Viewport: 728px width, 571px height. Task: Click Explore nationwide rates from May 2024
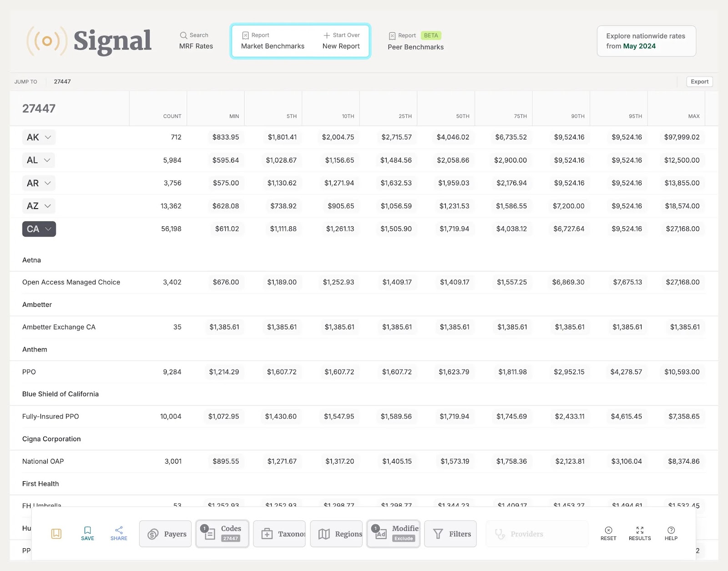coord(646,41)
